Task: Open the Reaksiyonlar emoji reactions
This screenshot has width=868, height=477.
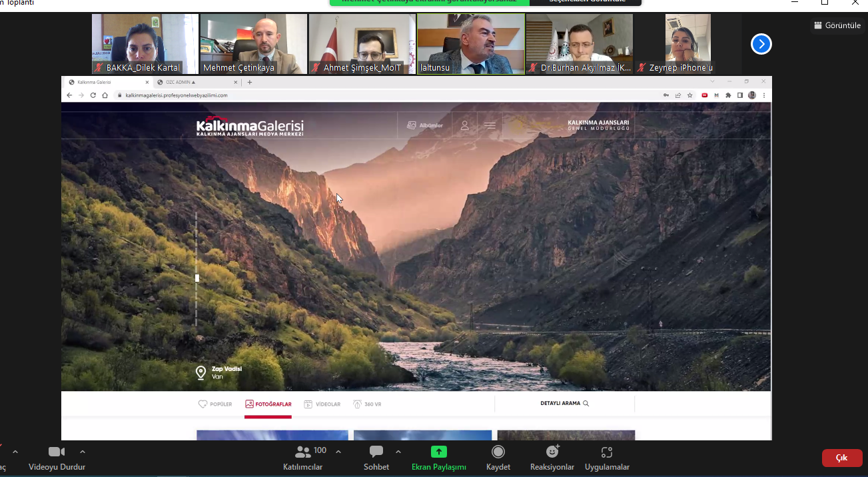Action: click(552, 452)
